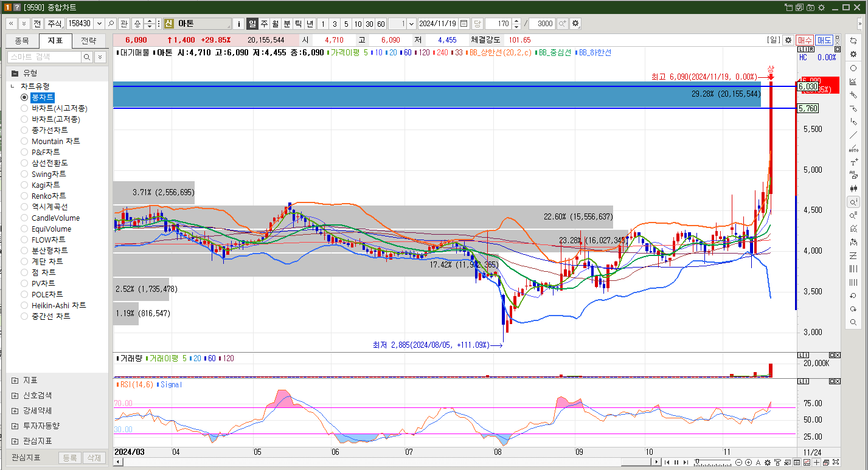Jump to first bar playback control
868x470 pixels.
click(667, 463)
